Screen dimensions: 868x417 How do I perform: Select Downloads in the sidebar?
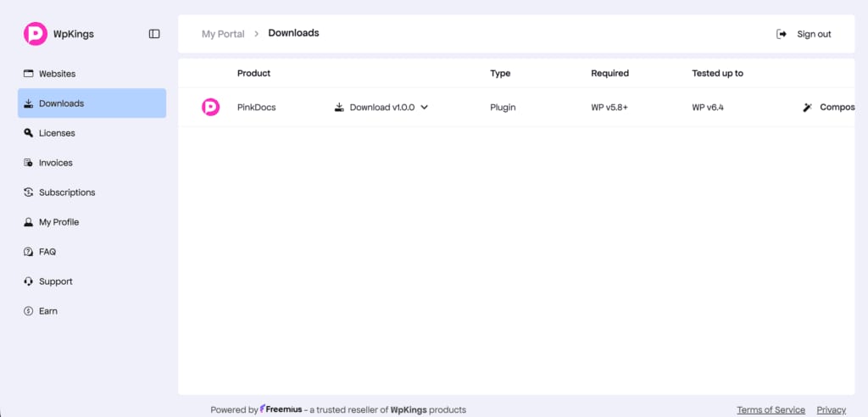point(92,103)
